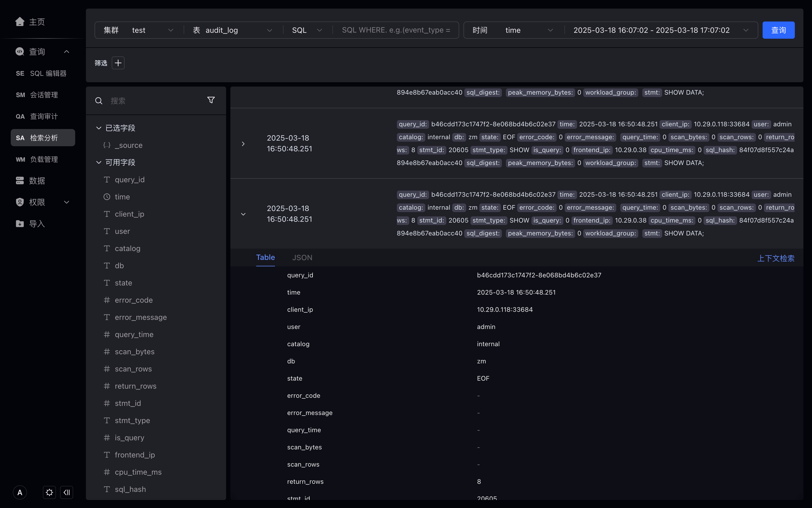Image resolution: width=812 pixels, height=508 pixels.
Task: Add a filter with the plus button
Action: 118,63
